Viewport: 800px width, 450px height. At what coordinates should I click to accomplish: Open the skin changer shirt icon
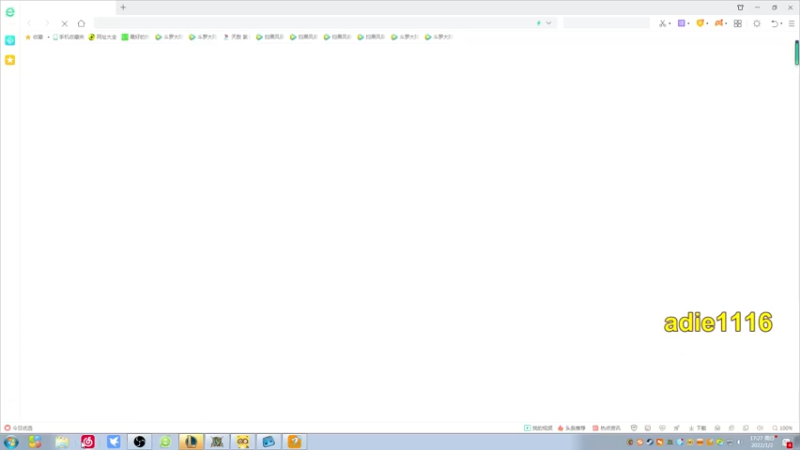coord(740,8)
